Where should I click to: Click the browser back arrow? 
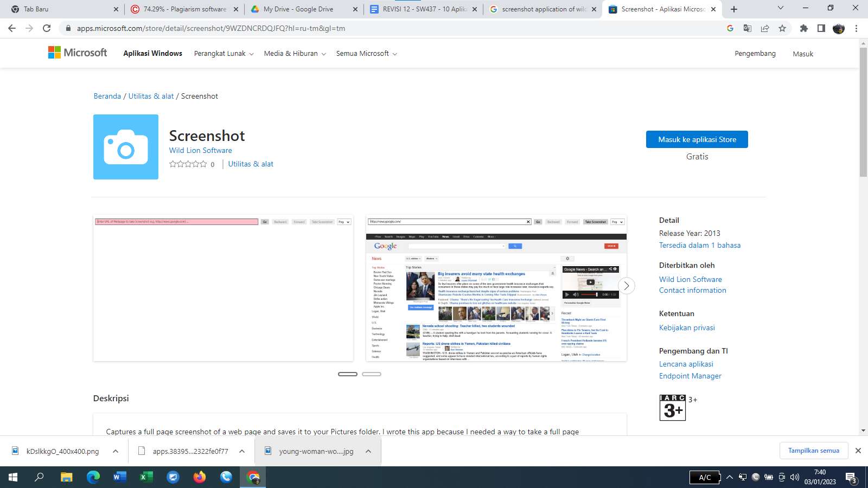[12, 28]
